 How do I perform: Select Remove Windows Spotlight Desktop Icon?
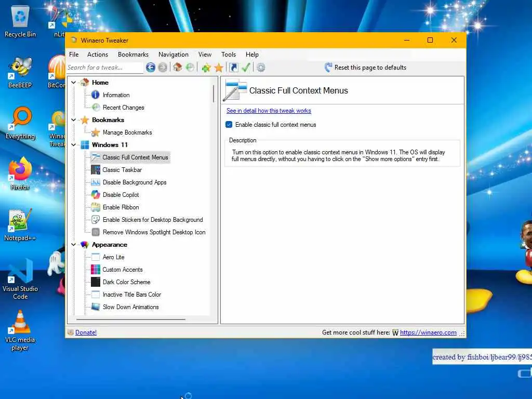pos(154,232)
